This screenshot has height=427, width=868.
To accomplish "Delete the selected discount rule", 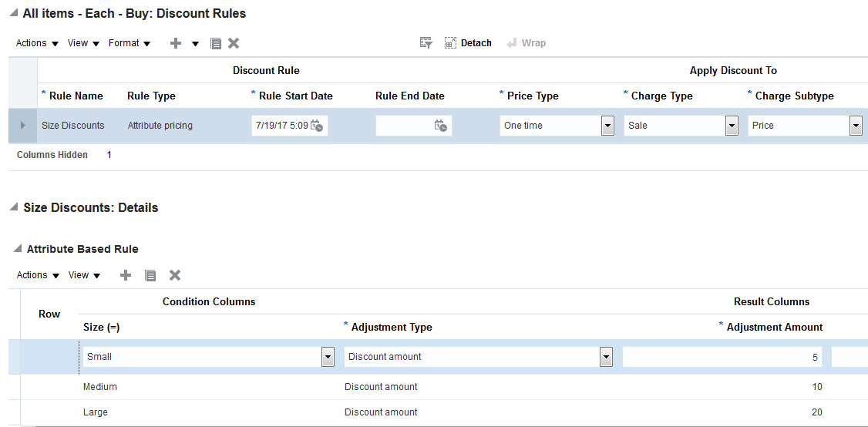I will 234,44.
